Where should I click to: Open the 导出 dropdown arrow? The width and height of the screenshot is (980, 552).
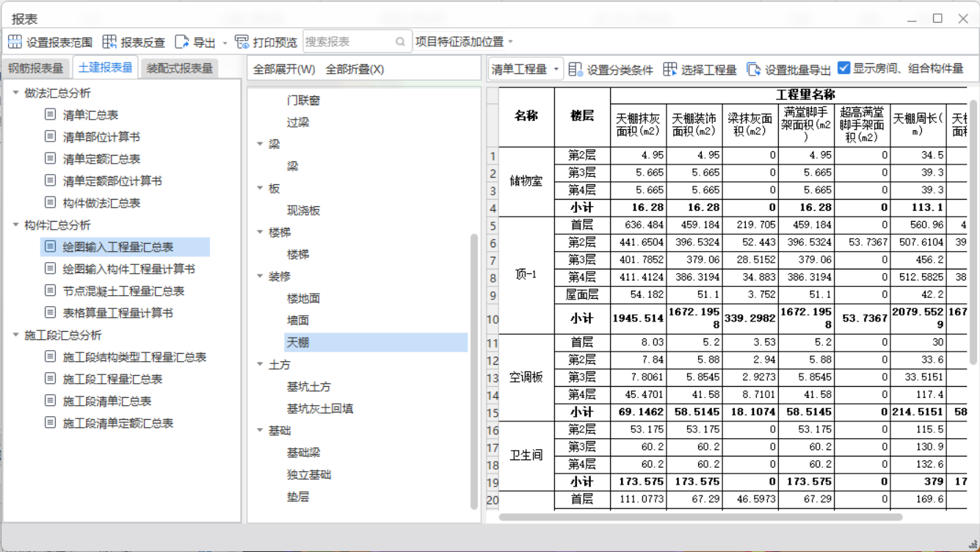[x=225, y=43]
